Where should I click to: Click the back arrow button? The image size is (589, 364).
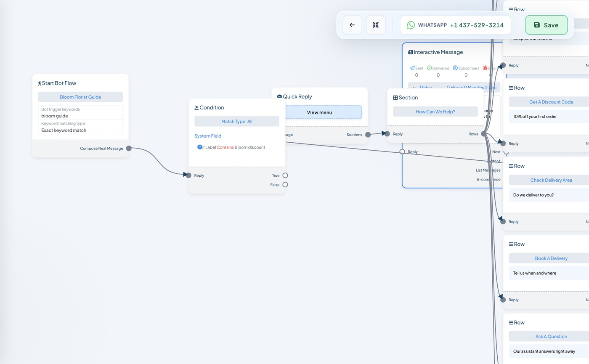pos(352,25)
